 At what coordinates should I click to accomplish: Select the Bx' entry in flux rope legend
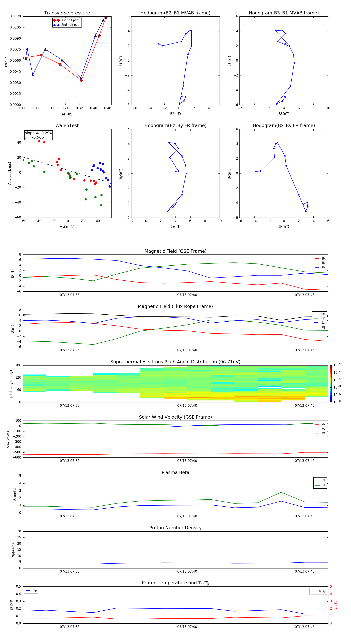point(320,314)
